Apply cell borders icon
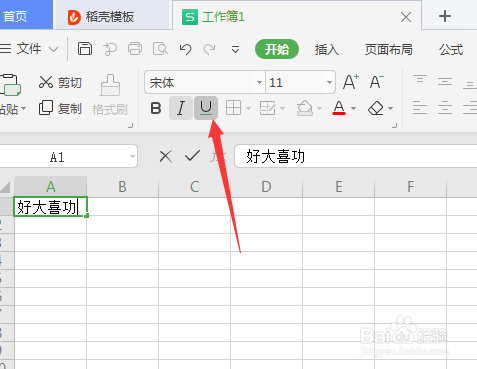477x369 pixels. coord(233,108)
